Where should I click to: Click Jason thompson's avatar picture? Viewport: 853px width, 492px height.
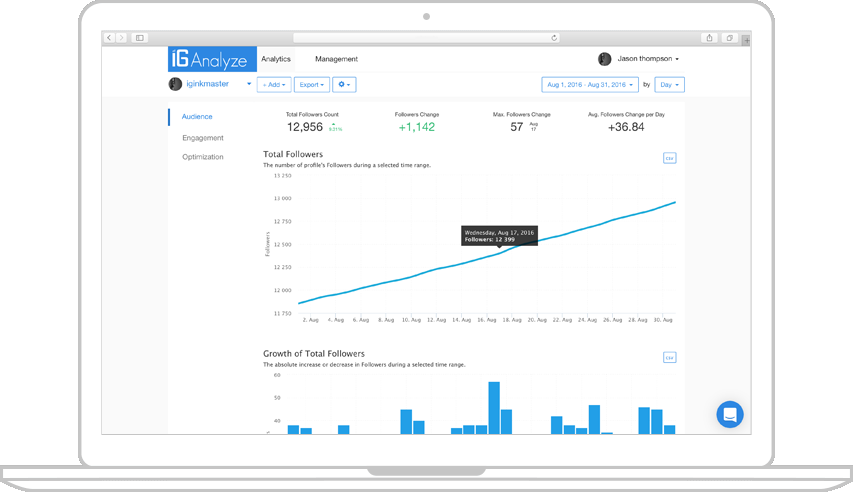pos(604,59)
